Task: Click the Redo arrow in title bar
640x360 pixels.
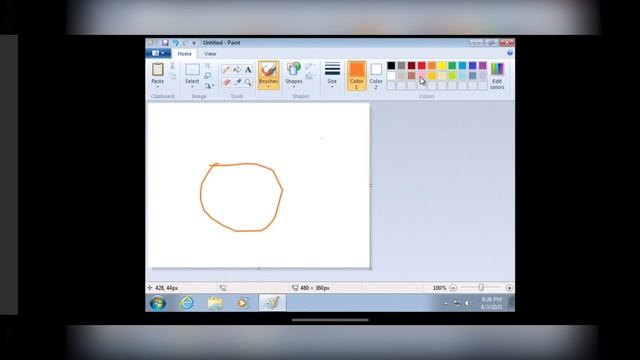Action: pyautogui.click(x=185, y=43)
